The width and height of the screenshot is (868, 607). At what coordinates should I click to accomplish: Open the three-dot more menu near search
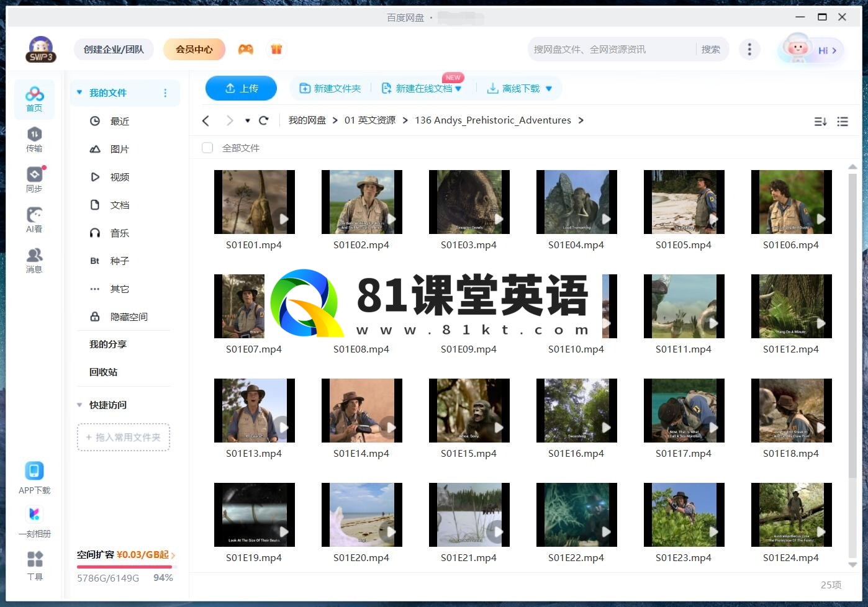coord(749,49)
